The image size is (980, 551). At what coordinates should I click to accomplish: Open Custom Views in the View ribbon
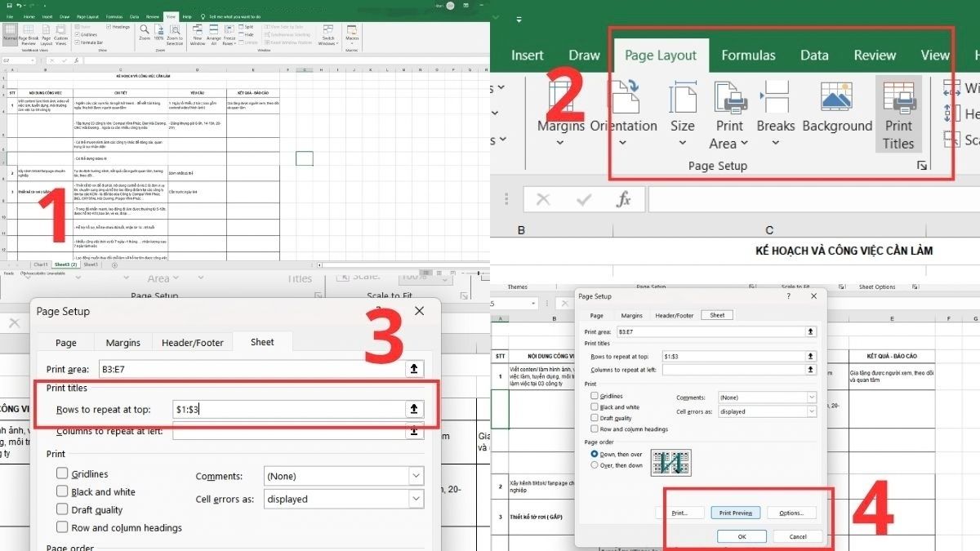point(61,33)
